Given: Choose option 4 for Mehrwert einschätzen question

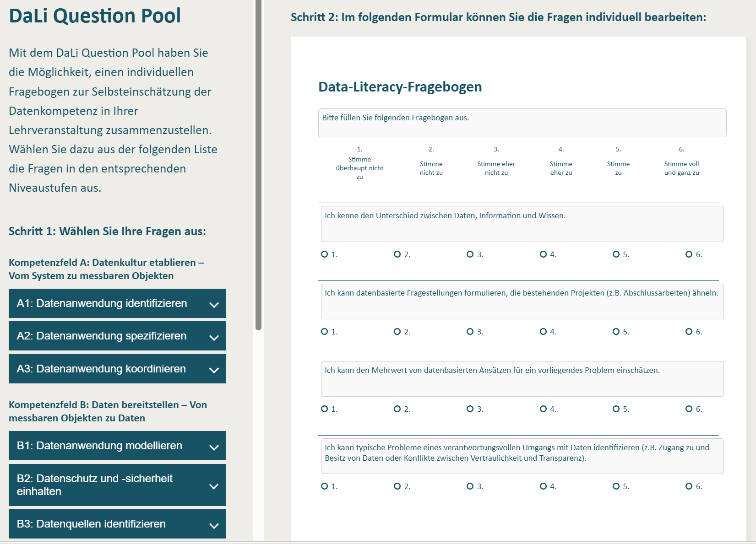Looking at the screenshot, I should (x=544, y=409).
